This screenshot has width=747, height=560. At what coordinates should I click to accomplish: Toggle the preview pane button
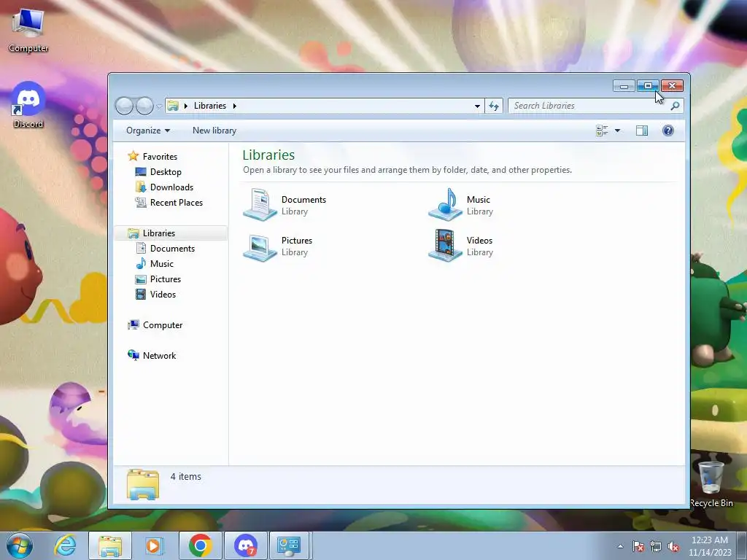(642, 131)
